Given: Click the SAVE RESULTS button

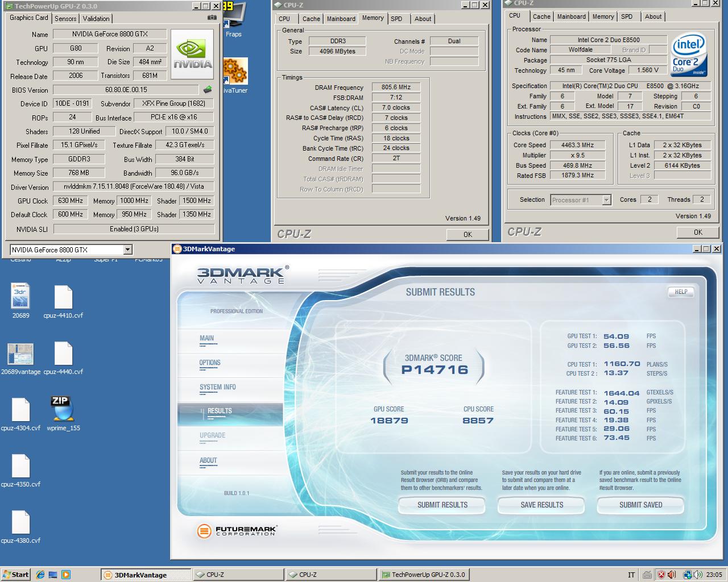Looking at the screenshot, I should point(541,505).
